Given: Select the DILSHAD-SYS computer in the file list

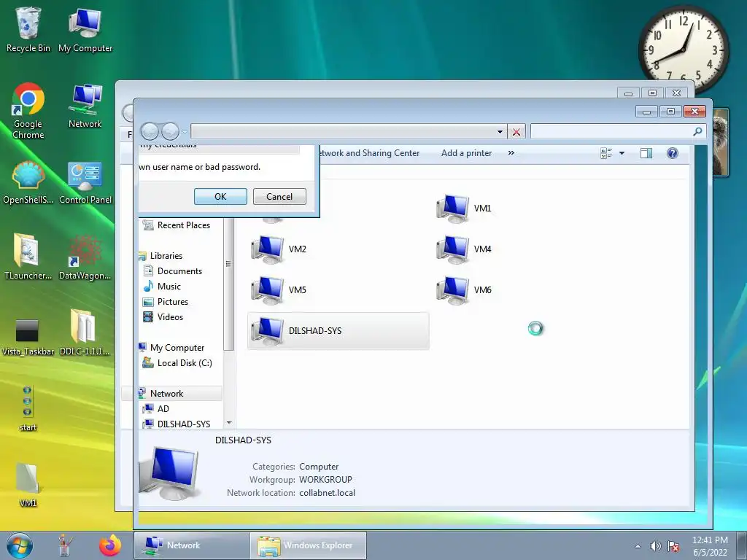Looking at the screenshot, I should pyautogui.click(x=338, y=331).
